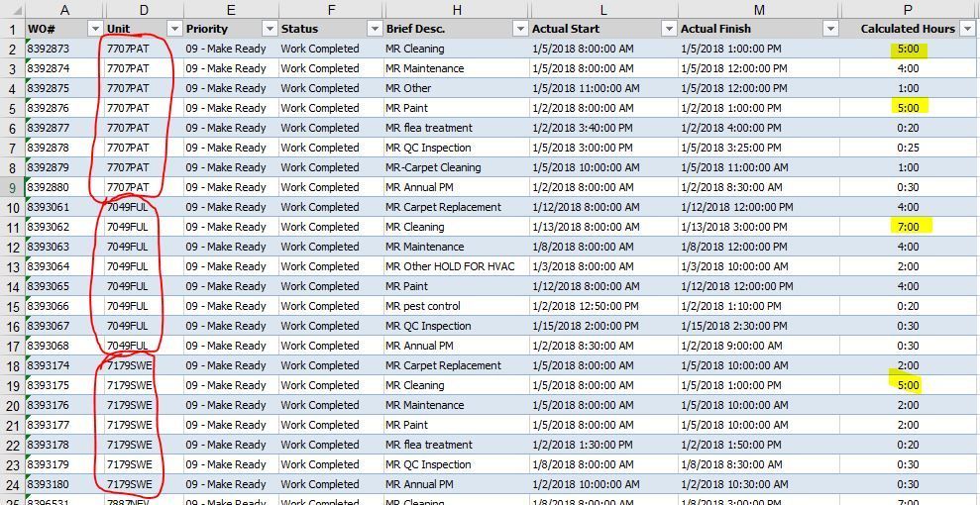Open the Unit column filter dropdown
The height and width of the screenshot is (505, 980).
pos(174,29)
